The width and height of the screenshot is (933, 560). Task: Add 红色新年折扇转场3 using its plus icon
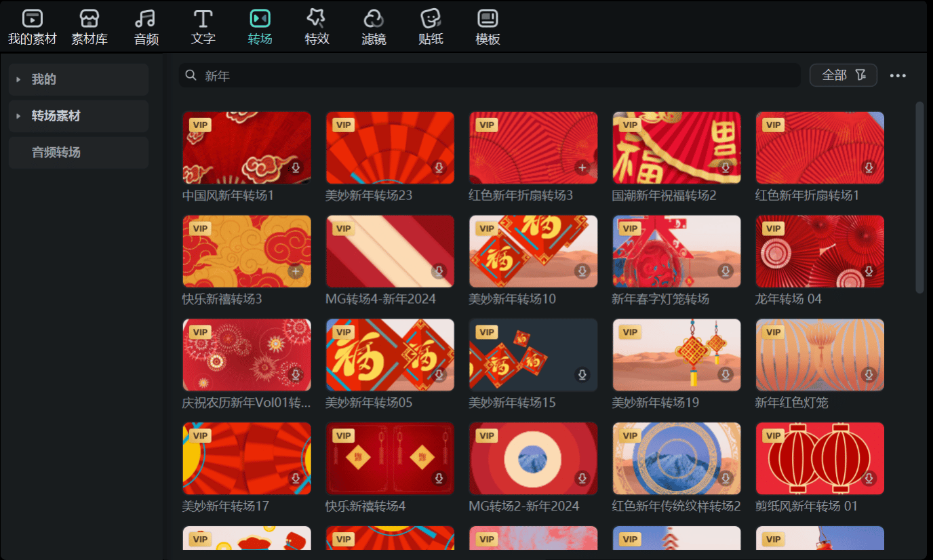tap(582, 167)
